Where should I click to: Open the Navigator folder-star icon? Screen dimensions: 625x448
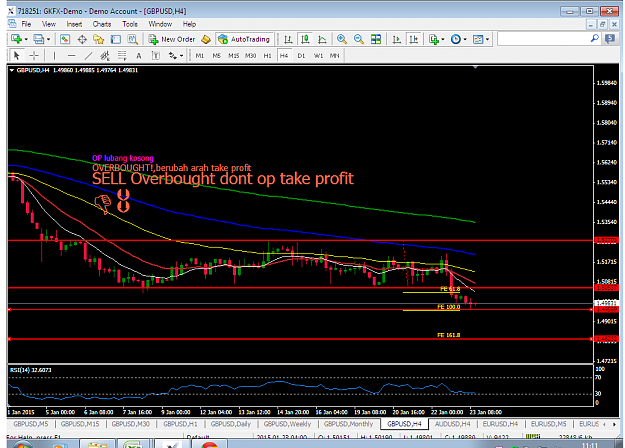tap(98, 39)
